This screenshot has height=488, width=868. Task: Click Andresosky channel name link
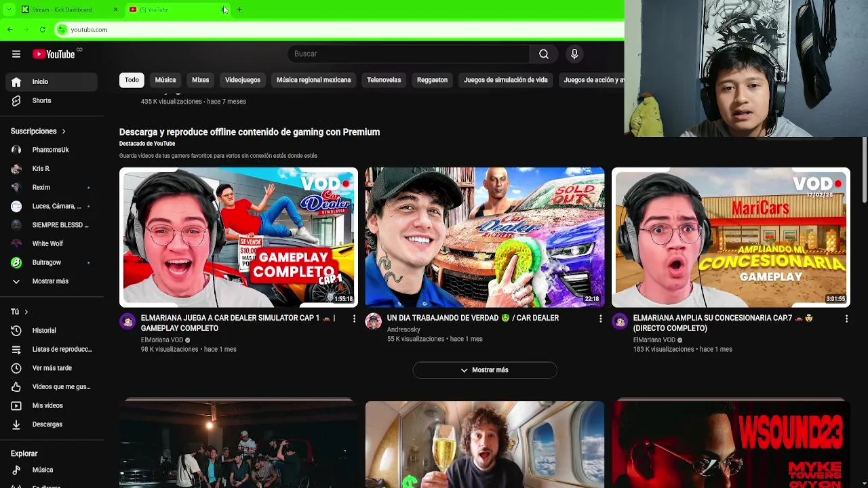(403, 329)
